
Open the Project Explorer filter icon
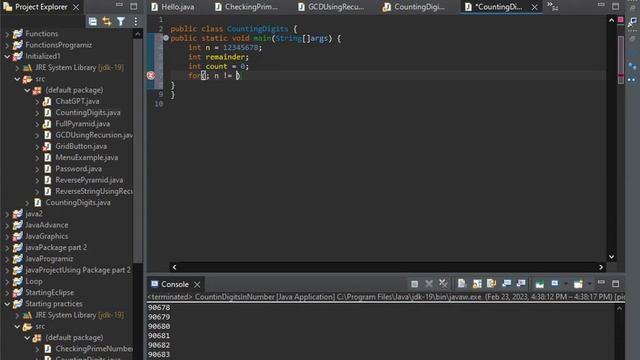pyautogui.click(x=121, y=22)
